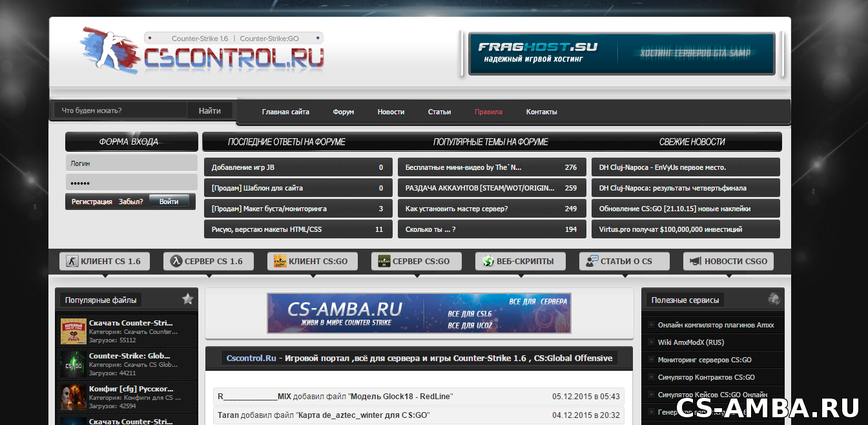Open the '[Продам] Макет буста/мониторинга' topic
The height and width of the screenshot is (425, 868).
(269, 209)
